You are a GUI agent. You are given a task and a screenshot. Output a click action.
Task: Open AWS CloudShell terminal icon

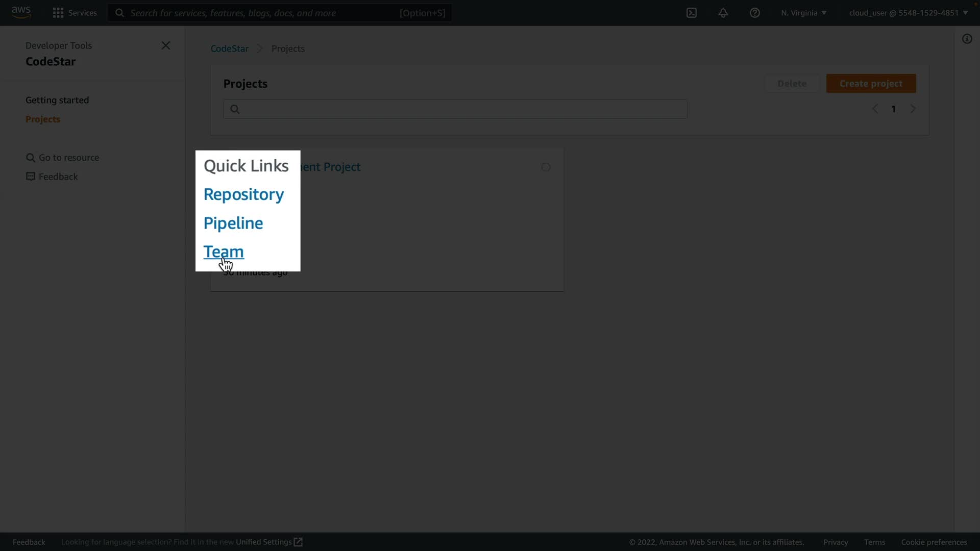692,13
